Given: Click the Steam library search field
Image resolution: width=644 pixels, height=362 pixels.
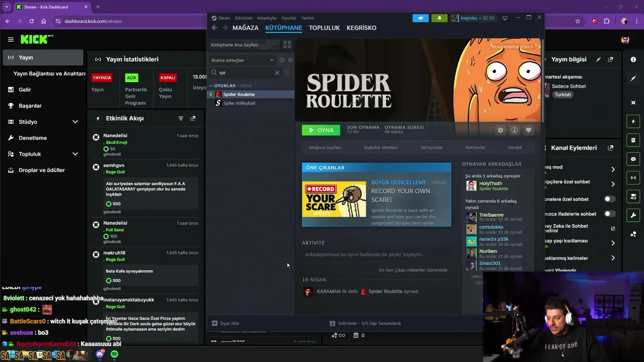Looking at the screenshot, I should point(245,72).
